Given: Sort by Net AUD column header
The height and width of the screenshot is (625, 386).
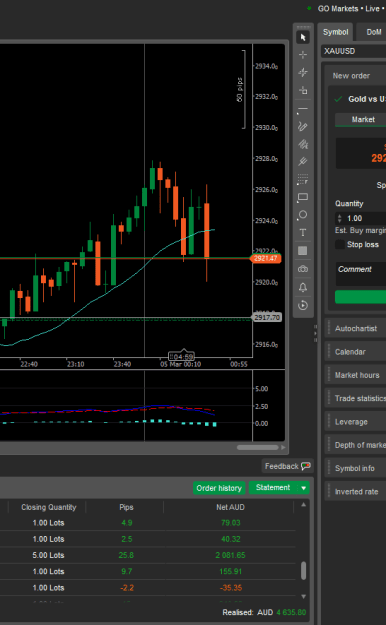Looking at the screenshot, I should coord(230,507).
